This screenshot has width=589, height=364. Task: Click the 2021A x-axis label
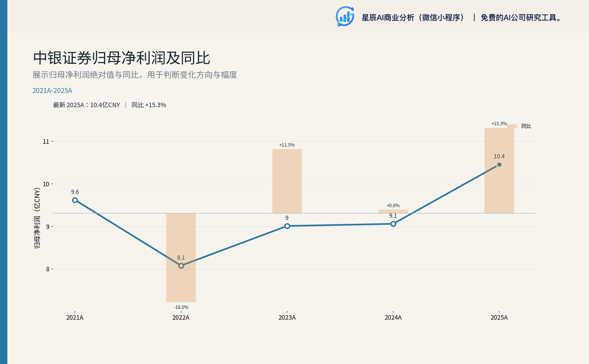coord(75,318)
